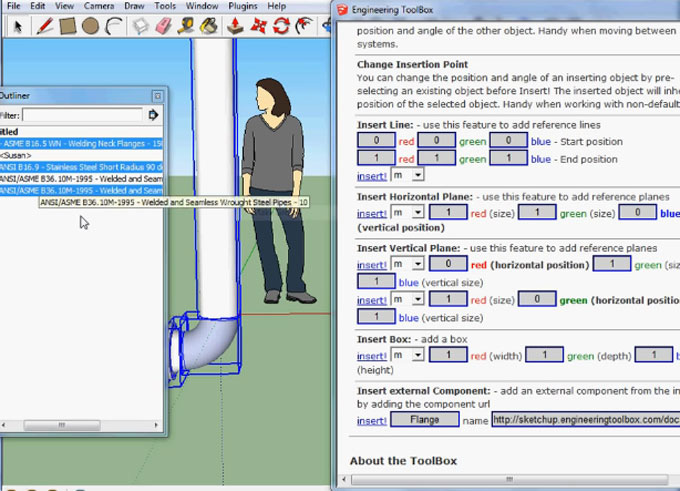The width and height of the screenshot is (680, 491).
Task: Activate the Push/Pull tool
Action: click(235, 26)
